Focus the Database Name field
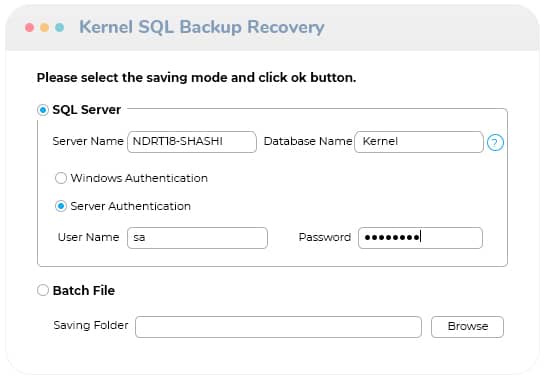The image size is (545, 380). (419, 142)
